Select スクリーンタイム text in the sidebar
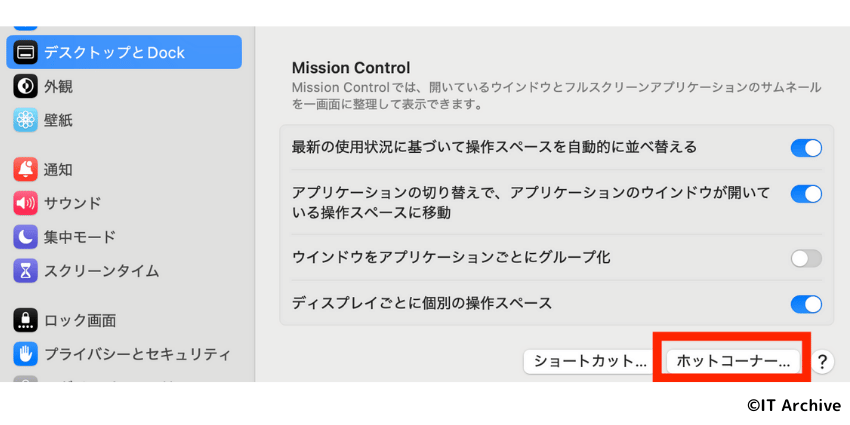Viewport: 850px width, 425px height. click(x=101, y=271)
